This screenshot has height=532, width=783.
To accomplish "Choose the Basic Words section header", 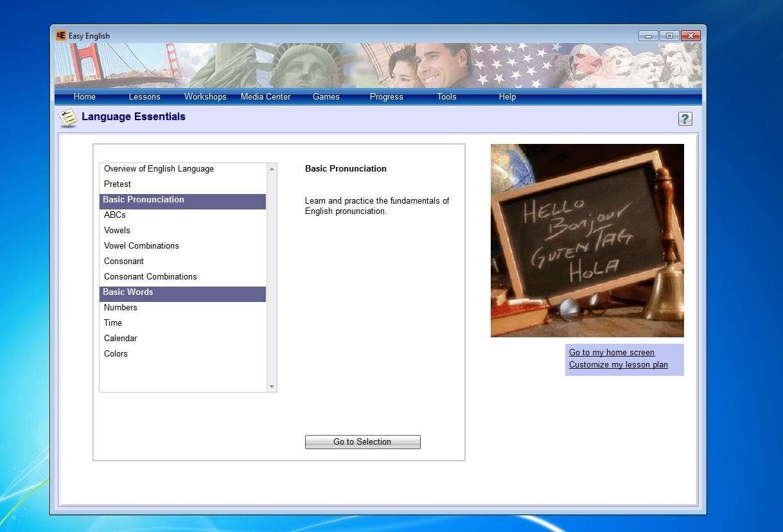I will click(x=182, y=294).
